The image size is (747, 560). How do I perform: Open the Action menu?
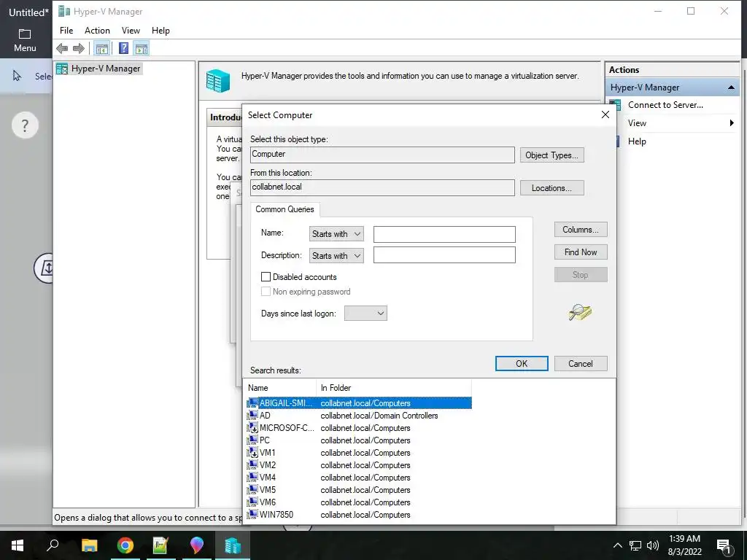click(x=97, y=31)
